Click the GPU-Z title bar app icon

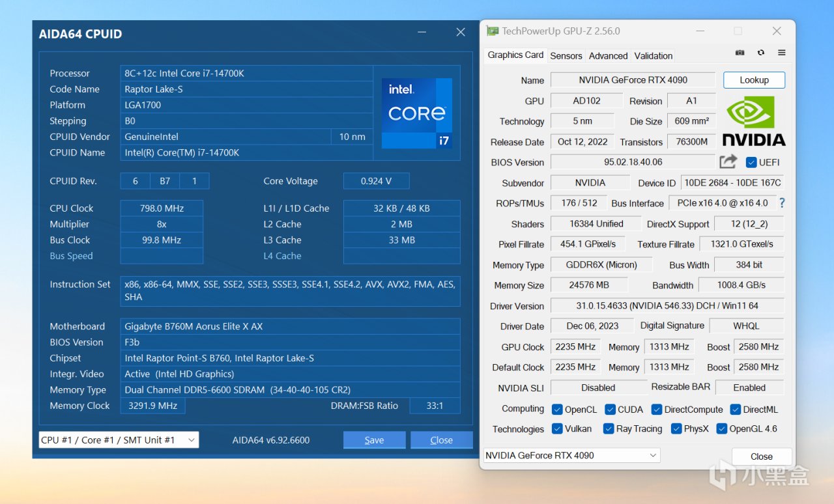tap(493, 31)
